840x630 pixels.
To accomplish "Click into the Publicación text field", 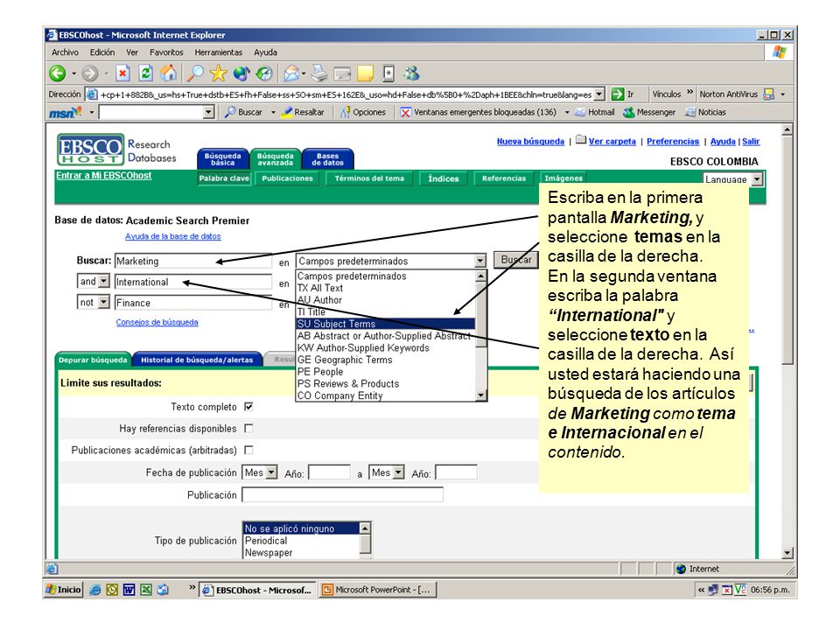I will pyautogui.click(x=343, y=494).
